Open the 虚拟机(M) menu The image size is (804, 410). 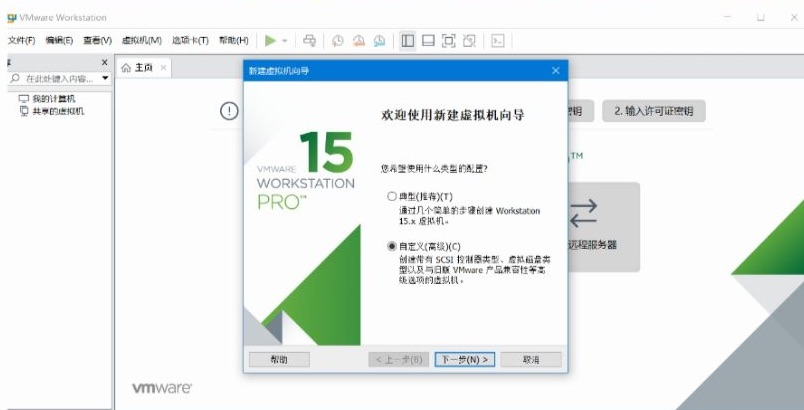click(142, 40)
